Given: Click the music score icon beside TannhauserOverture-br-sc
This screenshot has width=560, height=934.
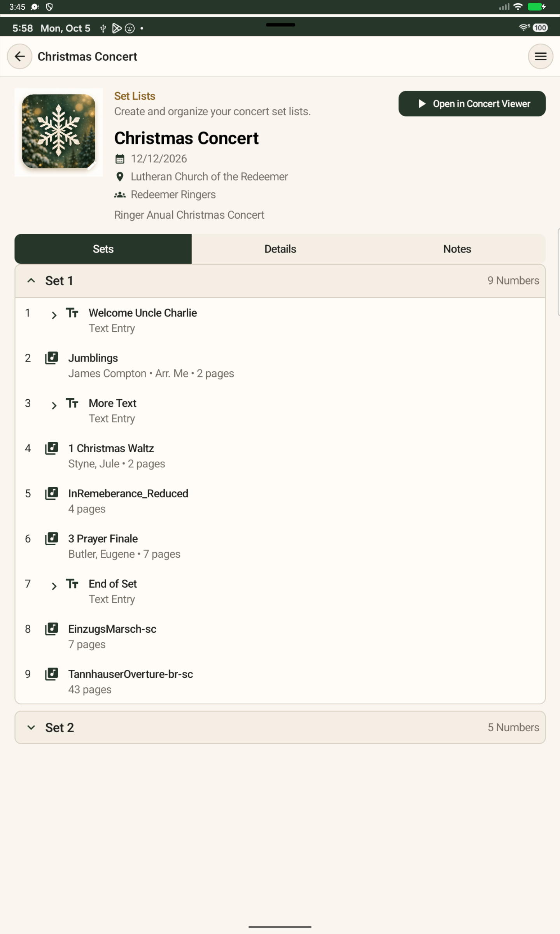Looking at the screenshot, I should coord(51,674).
